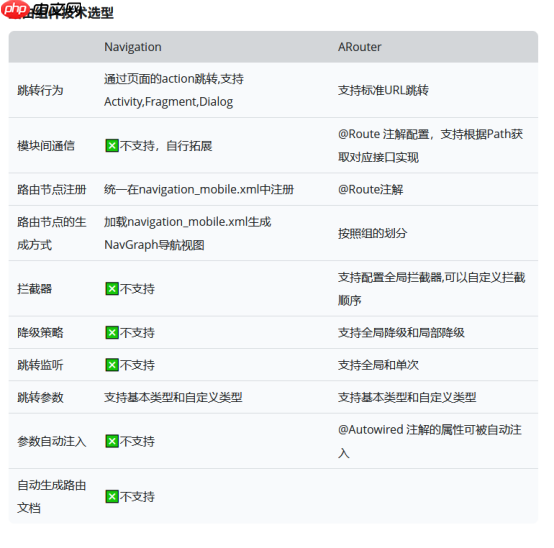Click the 参数自动注入 row label
Viewport: 554px width, 548px height.
click(x=52, y=441)
